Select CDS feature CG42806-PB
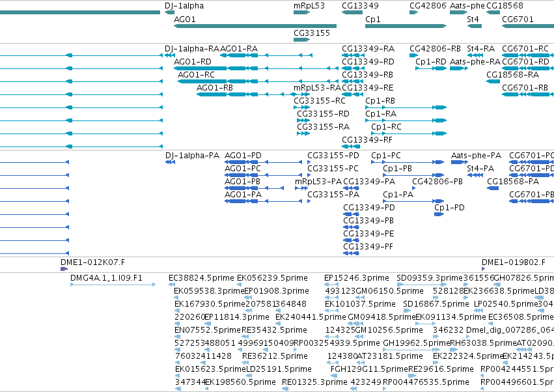The width and height of the screenshot is (554, 392). [414, 188]
